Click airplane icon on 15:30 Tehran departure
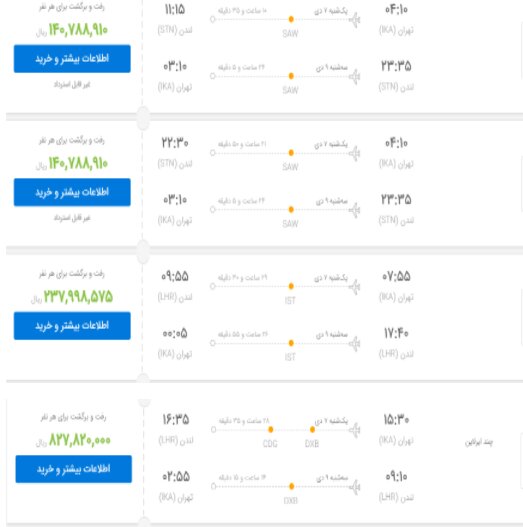This screenshot has width=523, height=527. pos(355,430)
